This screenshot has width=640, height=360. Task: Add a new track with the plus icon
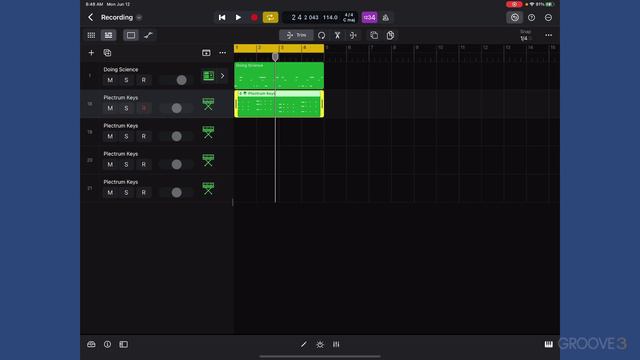91,53
